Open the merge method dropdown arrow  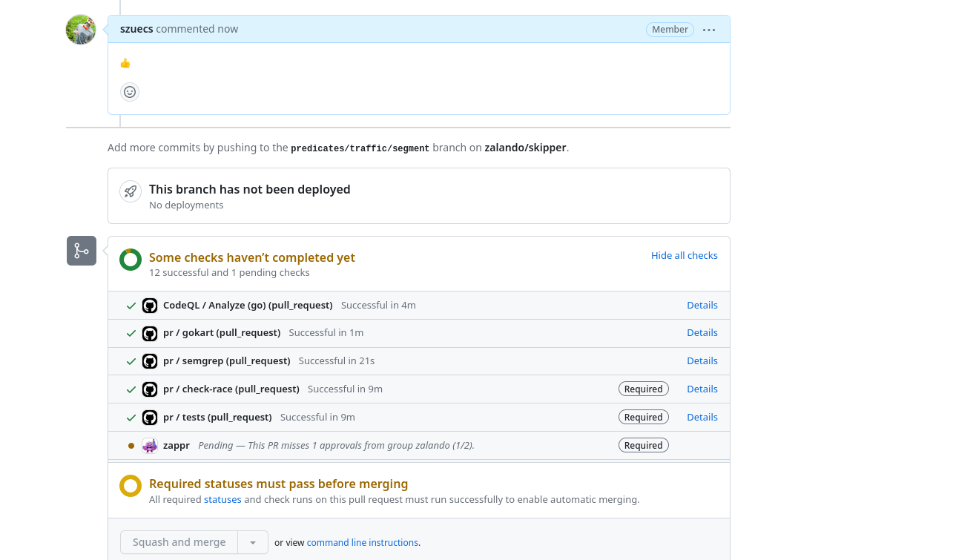pyautogui.click(x=252, y=542)
